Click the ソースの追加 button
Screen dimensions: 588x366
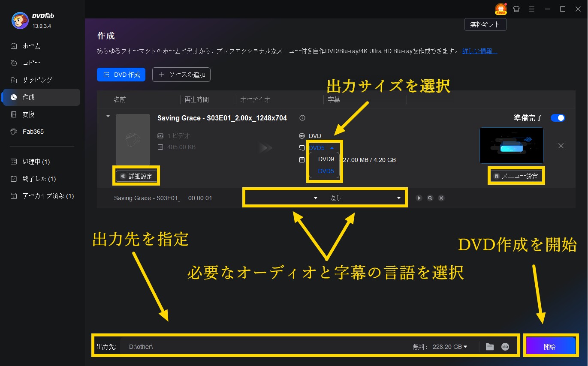181,75
